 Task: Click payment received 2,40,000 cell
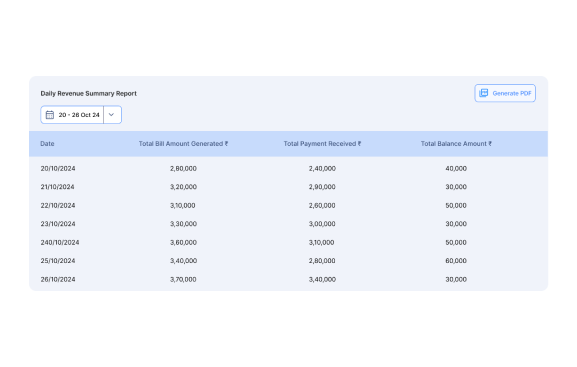pyautogui.click(x=322, y=169)
